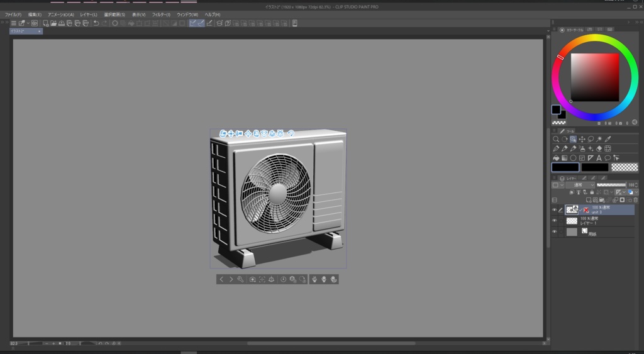Click the Undo arrow in command bar

[96, 23]
